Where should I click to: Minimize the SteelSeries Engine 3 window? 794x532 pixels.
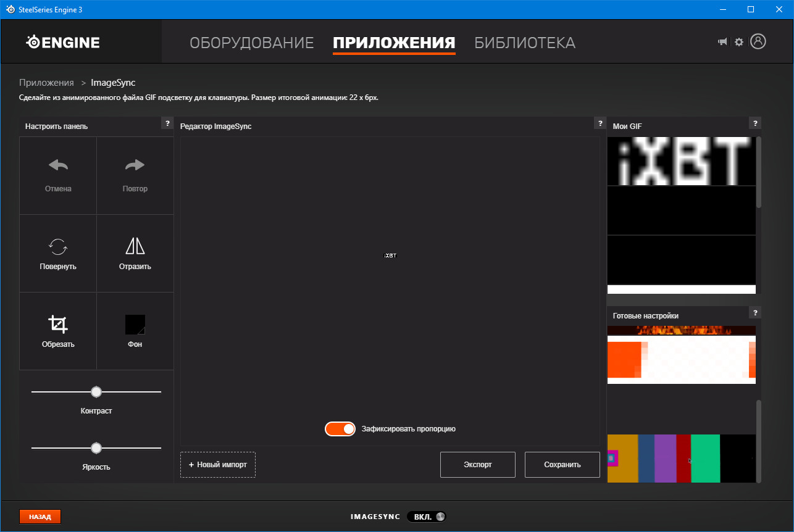click(722, 9)
